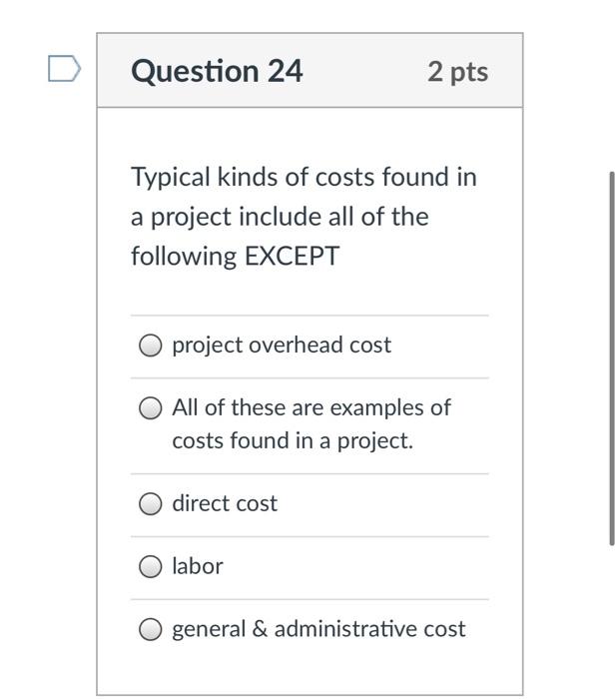Click the 'project overhead cost' answer label
The width and height of the screenshot is (616, 699).
click(282, 346)
